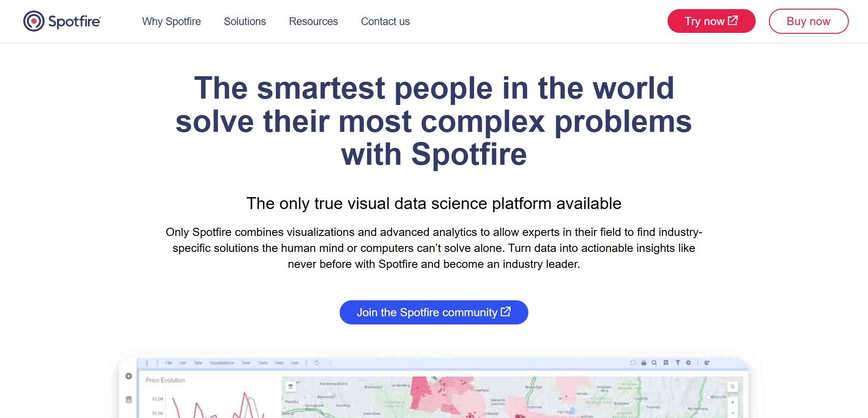Screen dimensions: 868x418
Task: Click the gear settings icon in dashboard toolbar
Action: tap(688, 363)
